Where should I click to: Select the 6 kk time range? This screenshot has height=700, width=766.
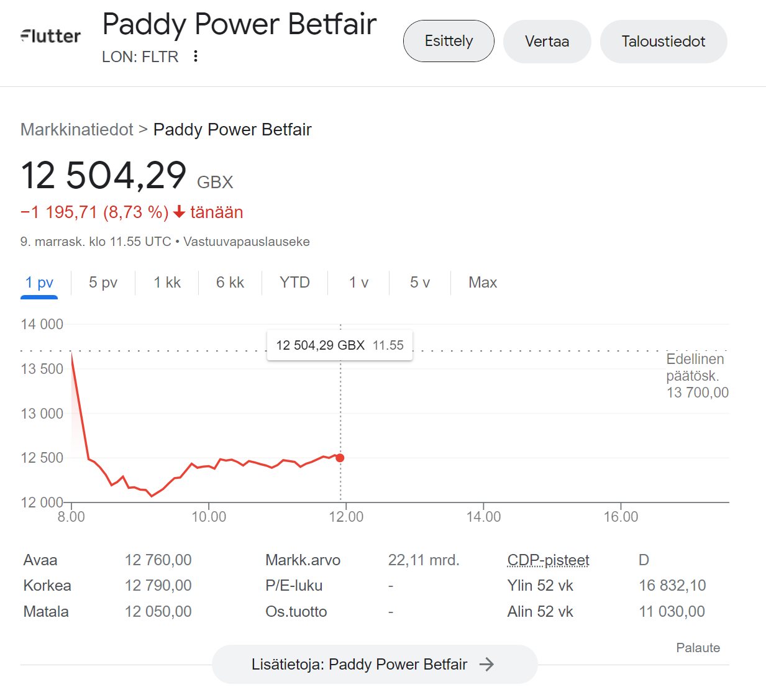tap(230, 283)
